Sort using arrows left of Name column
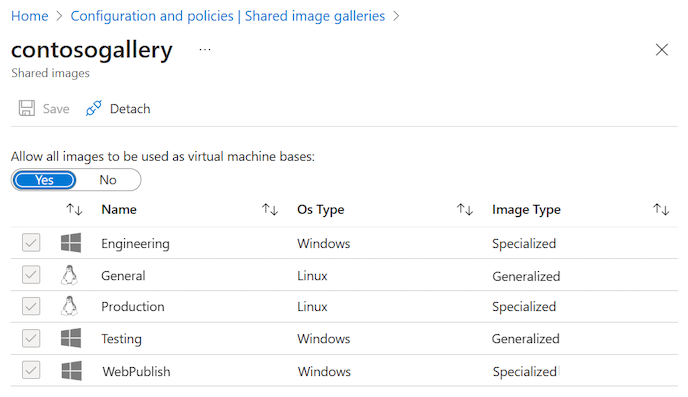This screenshot has height=397, width=688. tap(75, 209)
